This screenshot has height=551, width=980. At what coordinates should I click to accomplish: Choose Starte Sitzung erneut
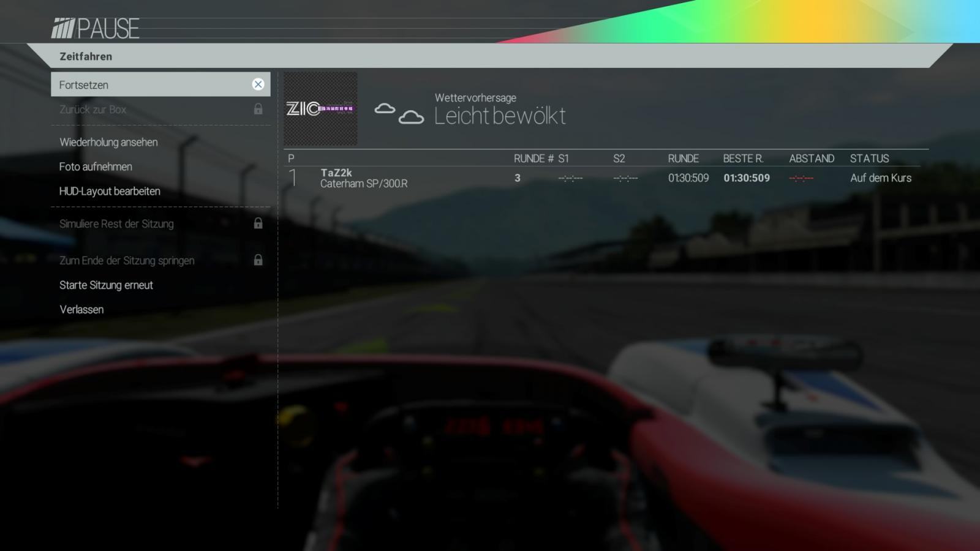[x=106, y=285]
